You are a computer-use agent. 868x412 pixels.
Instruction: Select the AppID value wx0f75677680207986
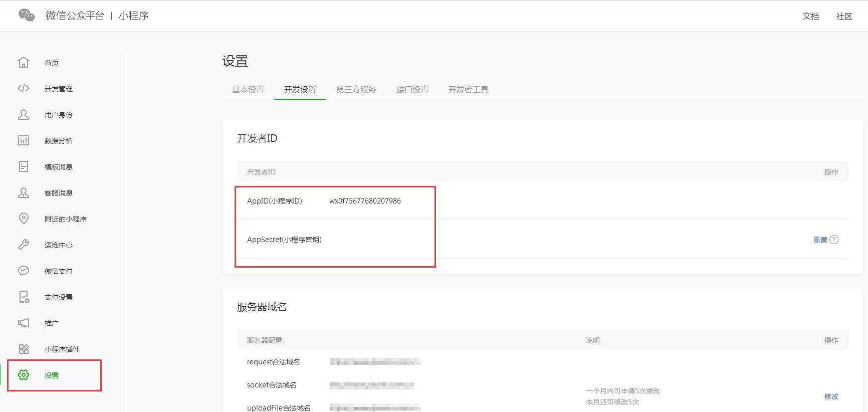365,201
